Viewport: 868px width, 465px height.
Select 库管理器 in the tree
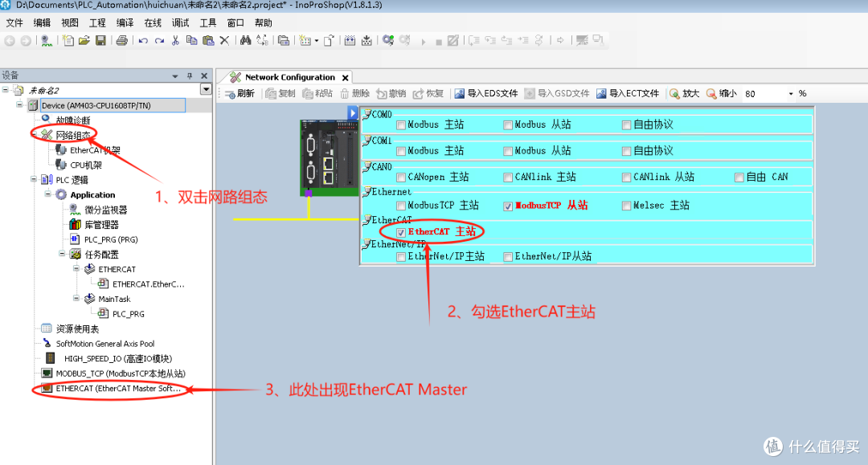[x=101, y=225]
